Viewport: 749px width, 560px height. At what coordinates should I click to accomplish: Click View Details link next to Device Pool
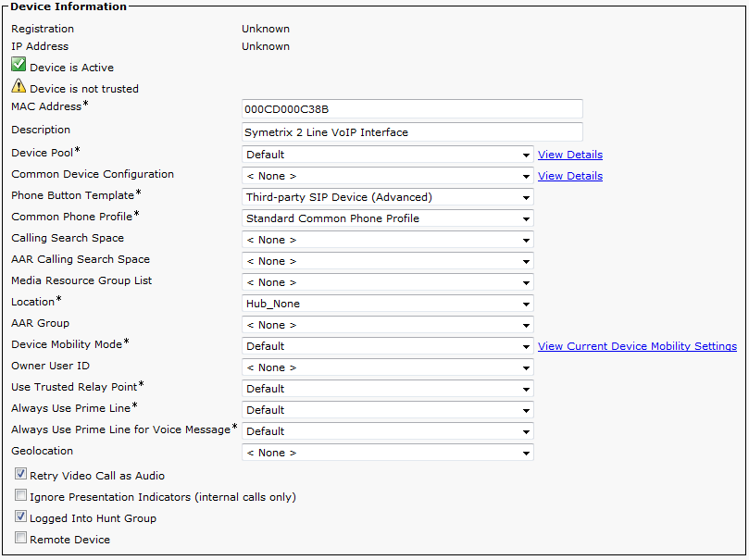(570, 155)
